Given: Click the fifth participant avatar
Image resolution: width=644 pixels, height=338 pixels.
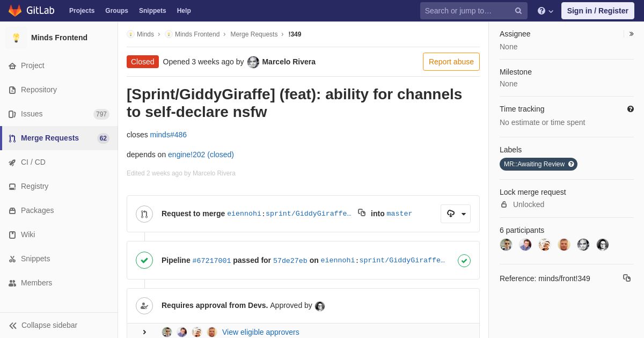Looking at the screenshot, I should tap(583, 245).
